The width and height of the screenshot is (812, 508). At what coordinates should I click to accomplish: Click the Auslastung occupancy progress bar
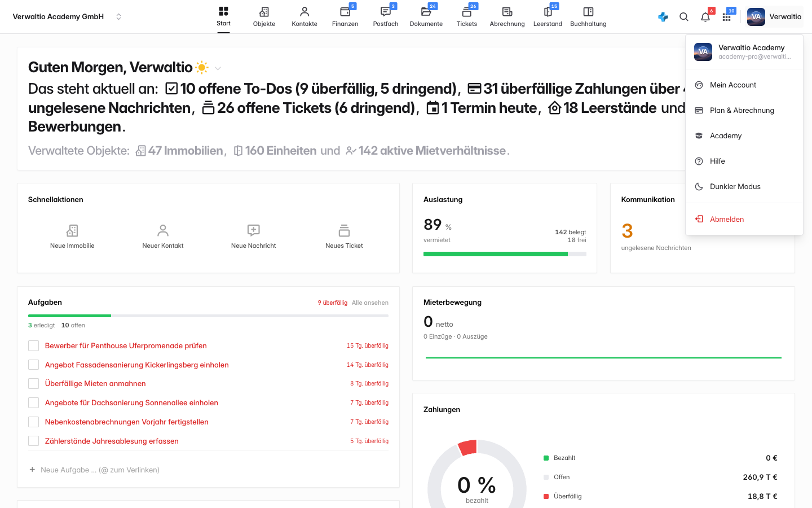tap(505, 254)
